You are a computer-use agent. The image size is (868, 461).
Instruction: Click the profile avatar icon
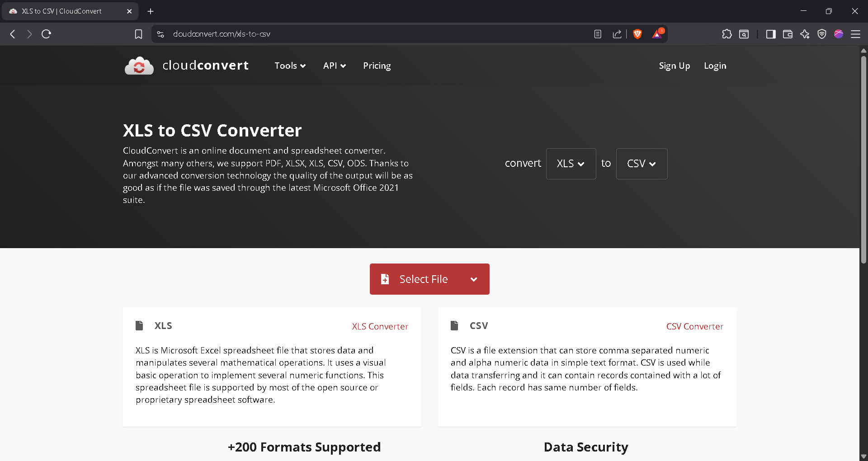[x=839, y=34]
